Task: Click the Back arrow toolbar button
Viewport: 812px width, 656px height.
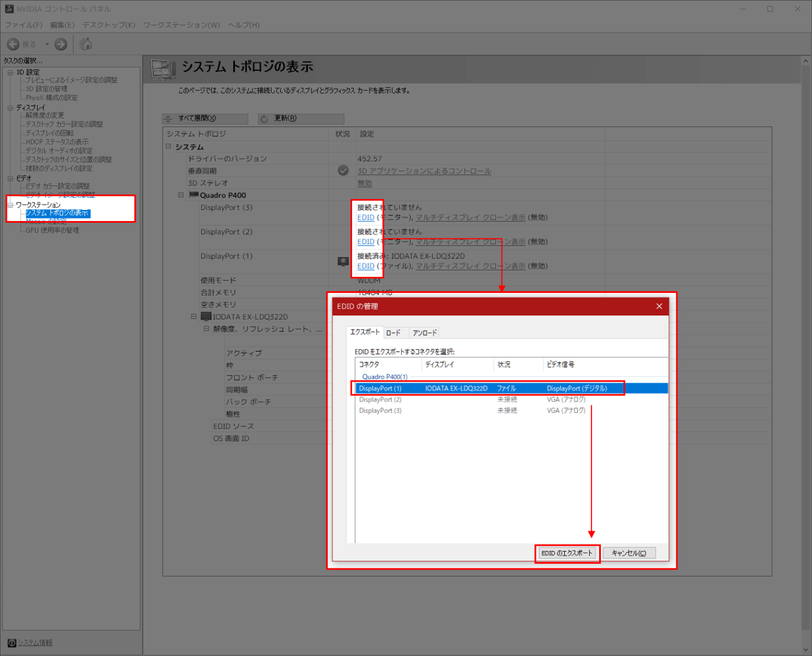Action: coord(13,44)
